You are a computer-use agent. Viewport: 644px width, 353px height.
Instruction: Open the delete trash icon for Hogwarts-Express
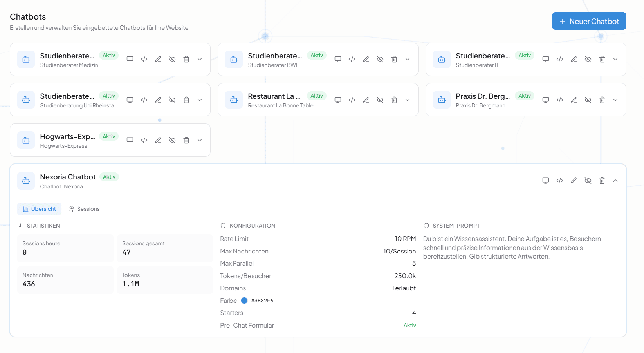pyautogui.click(x=186, y=140)
